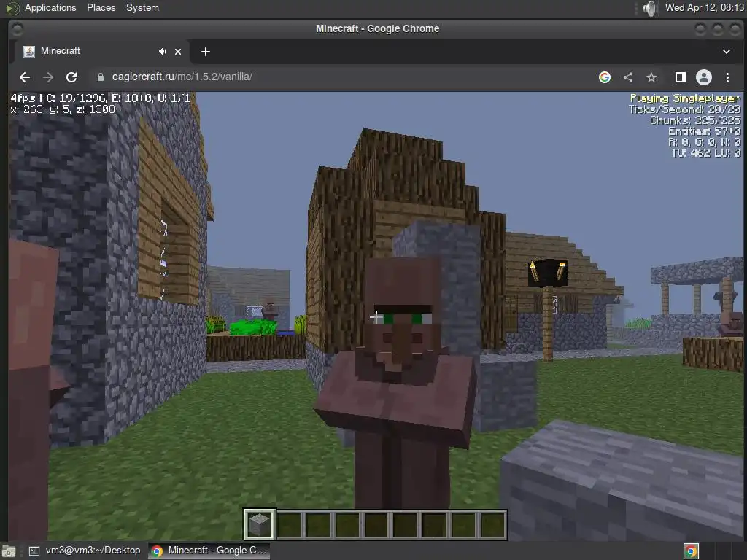Switch to the Minecraft tab
Screen dimensions: 747x560
click(99, 52)
